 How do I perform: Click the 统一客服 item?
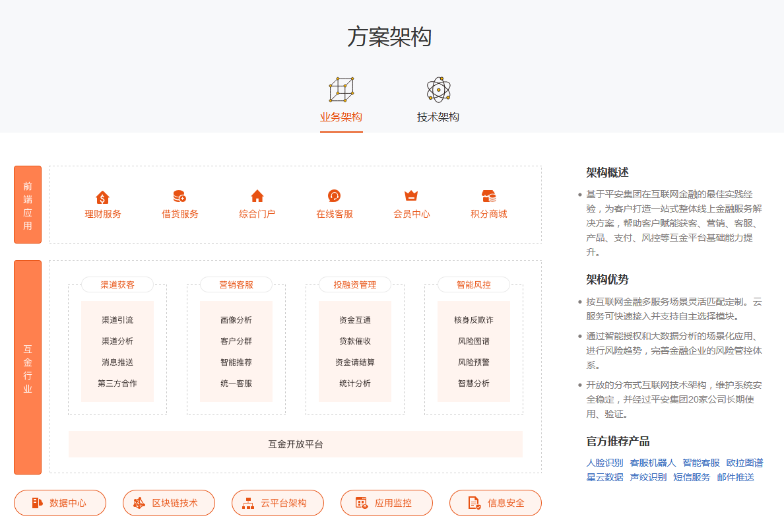coord(236,383)
